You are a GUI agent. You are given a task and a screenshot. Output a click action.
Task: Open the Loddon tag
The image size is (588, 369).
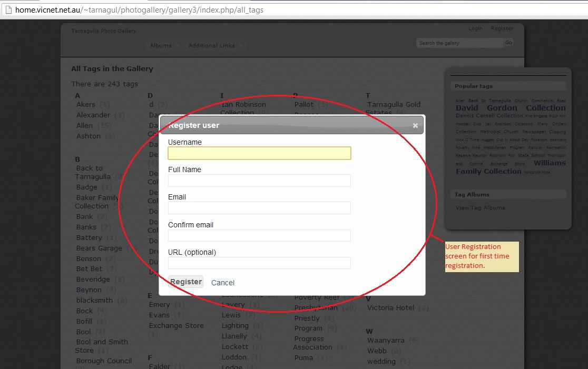tap(234, 357)
